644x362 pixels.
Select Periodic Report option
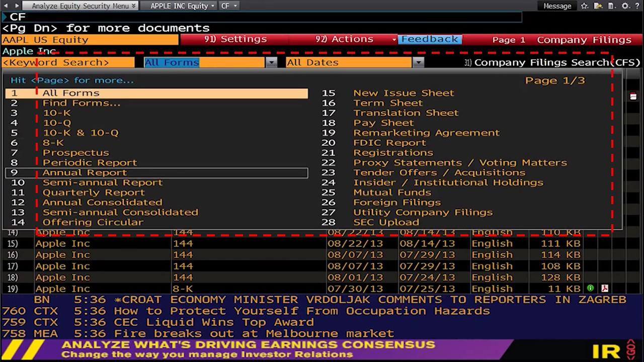(x=90, y=163)
